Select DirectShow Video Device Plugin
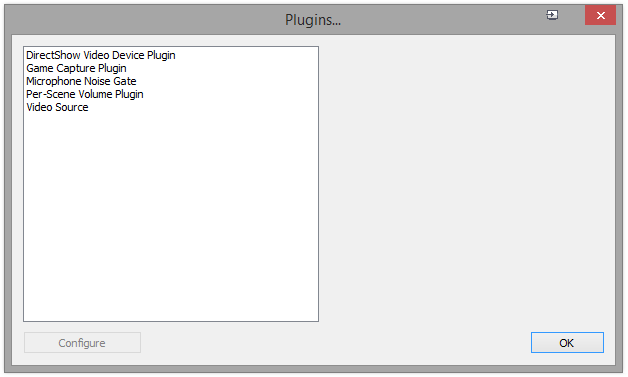628x377 pixels. click(x=101, y=55)
